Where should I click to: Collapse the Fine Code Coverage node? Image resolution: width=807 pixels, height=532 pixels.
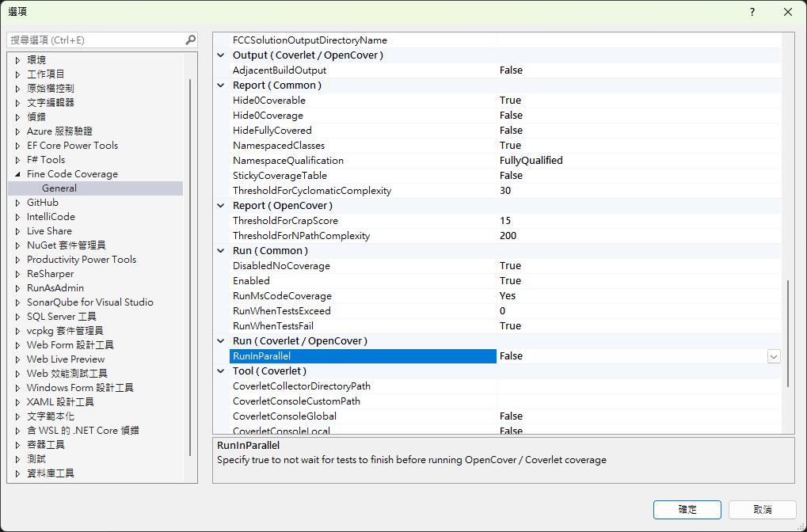coord(17,174)
